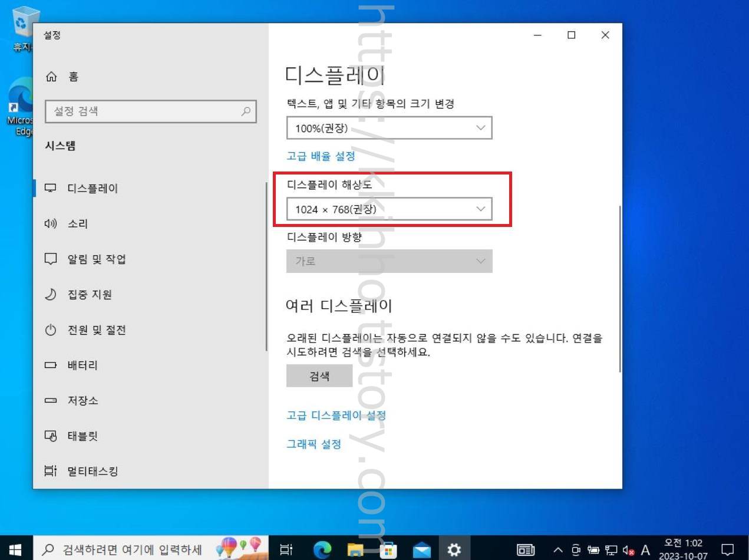Maximize the 설정 window

pos(571,35)
